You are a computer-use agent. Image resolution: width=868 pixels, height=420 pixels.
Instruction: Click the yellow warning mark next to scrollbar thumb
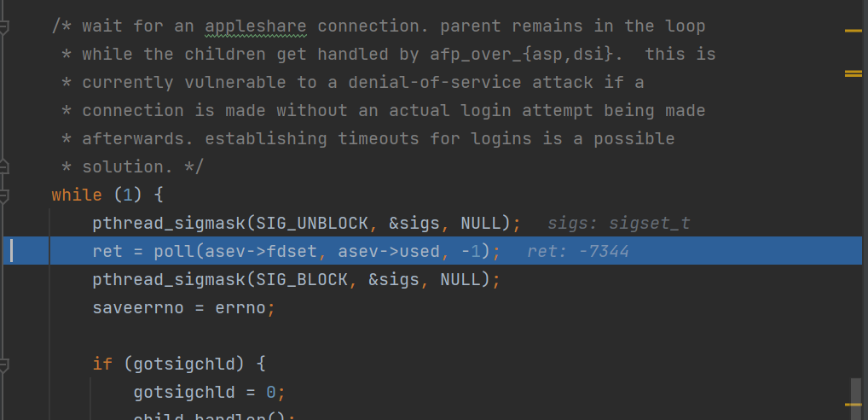853,405
